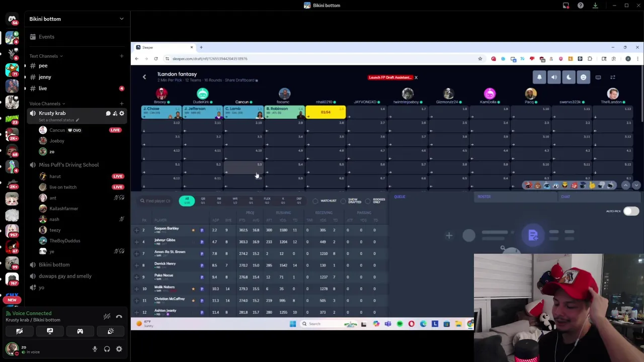Open the Discord inbox icon
The height and width of the screenshot is (362, 644).
[x=566, y=6]
